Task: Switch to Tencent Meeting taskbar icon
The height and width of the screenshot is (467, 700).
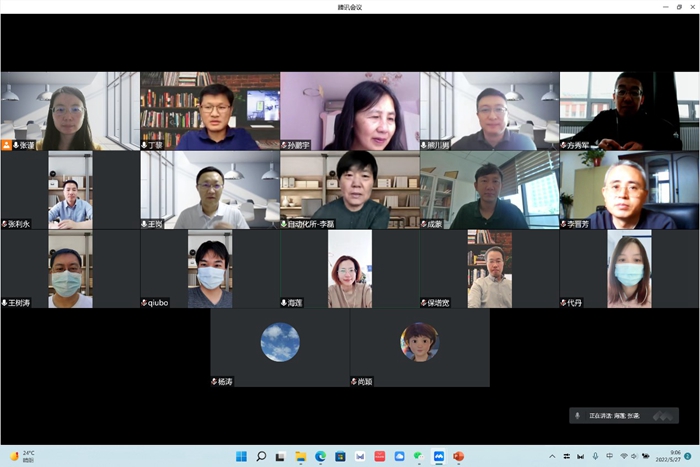Action: (x=438, y=456)
